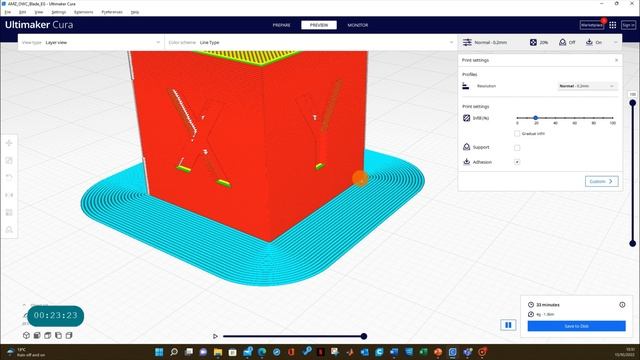This screenshot has width=640, height=360.
Task: Select the Scale tool in left toolbar
Action: pyautogui.click(x=9, y=160)
